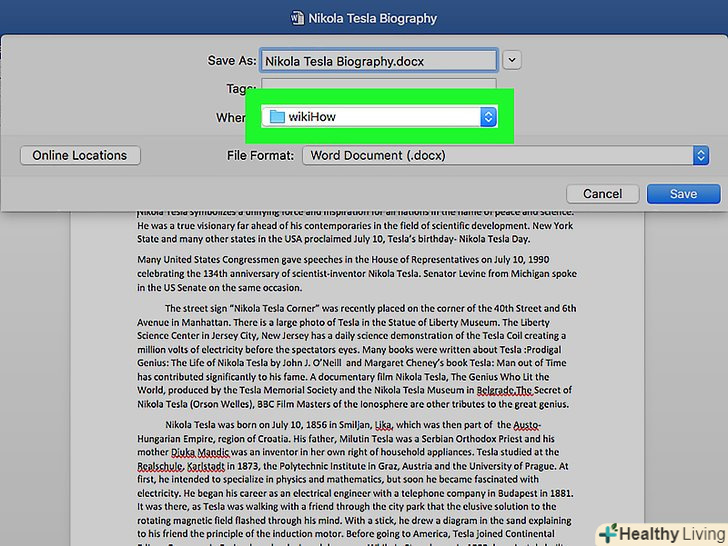This screenshot has width=728, height=546.
Task: Open the wikiHow location dropdown
Action: point(379,117)
